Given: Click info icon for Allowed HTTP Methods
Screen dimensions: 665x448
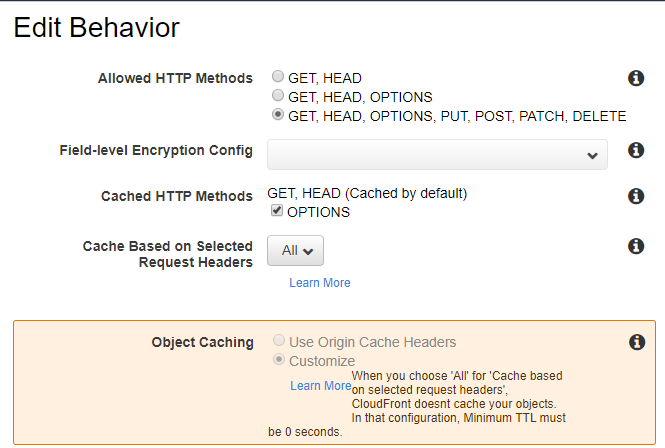Looking at the screenshot, I should tap(635, 78).
